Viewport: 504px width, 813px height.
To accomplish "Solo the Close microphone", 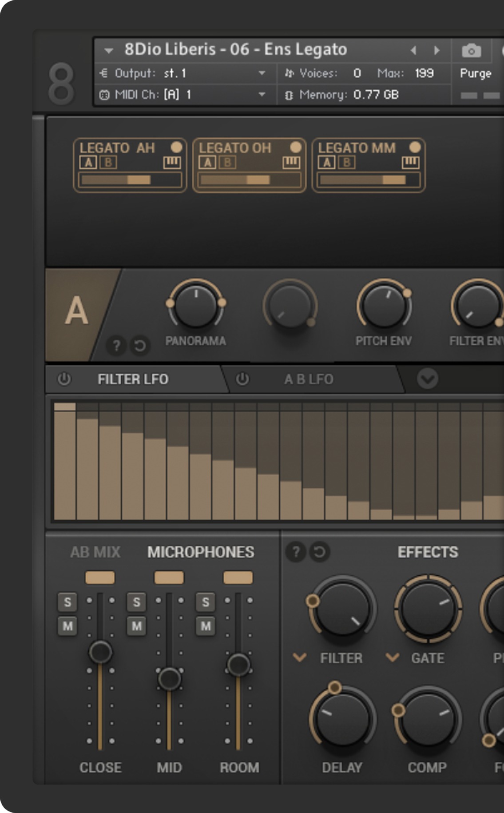I will click(67, 602).
